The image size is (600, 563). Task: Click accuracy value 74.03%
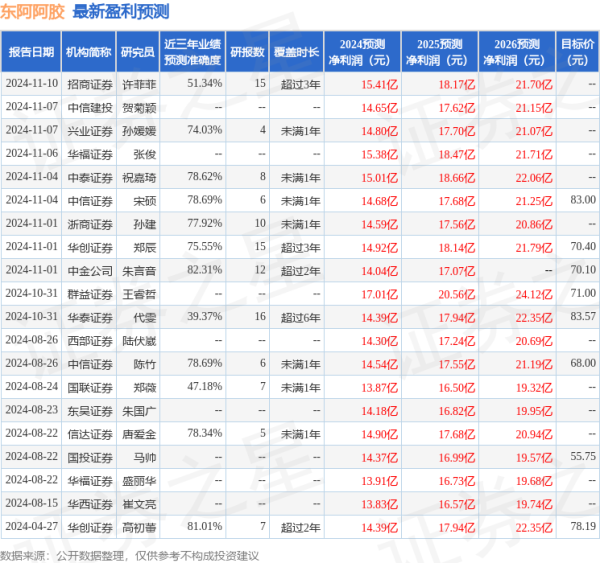pyautogui.click(x=204, y=130)
